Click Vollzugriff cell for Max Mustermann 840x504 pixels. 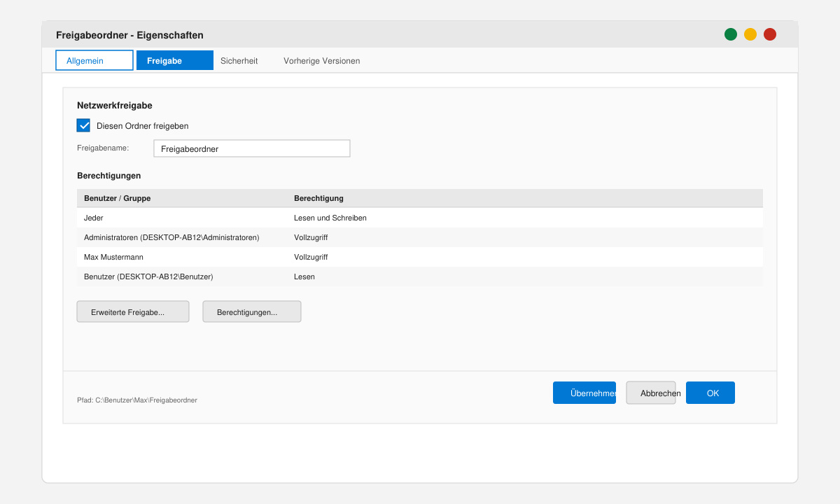point(311,257)
